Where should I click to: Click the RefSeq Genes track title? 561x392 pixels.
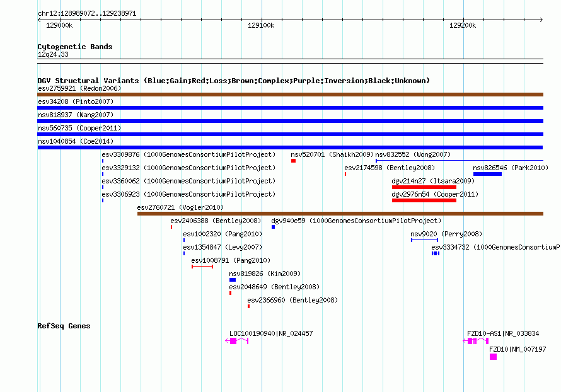click(x=64, y=326)
